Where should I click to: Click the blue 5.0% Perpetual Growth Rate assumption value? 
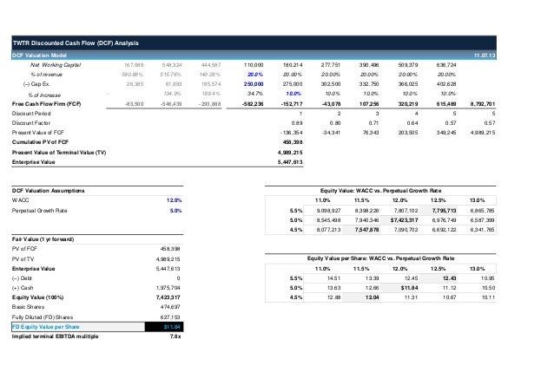(175, 211)
